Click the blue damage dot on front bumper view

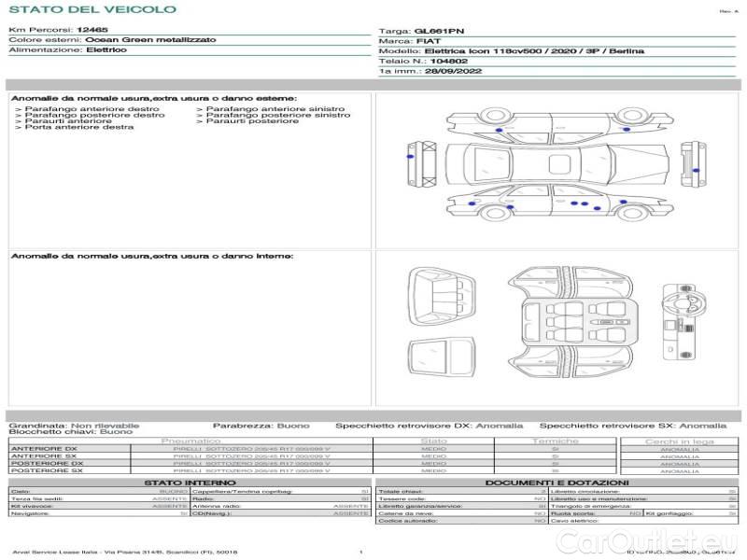412,158
